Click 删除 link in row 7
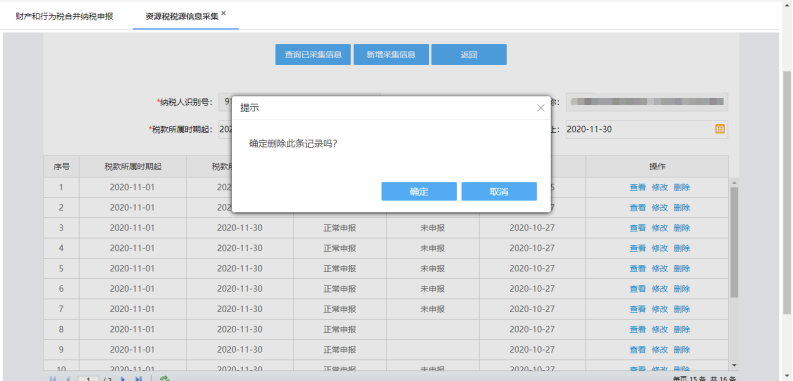The width and height of the screenshot is (793, 381). point(682,309)
